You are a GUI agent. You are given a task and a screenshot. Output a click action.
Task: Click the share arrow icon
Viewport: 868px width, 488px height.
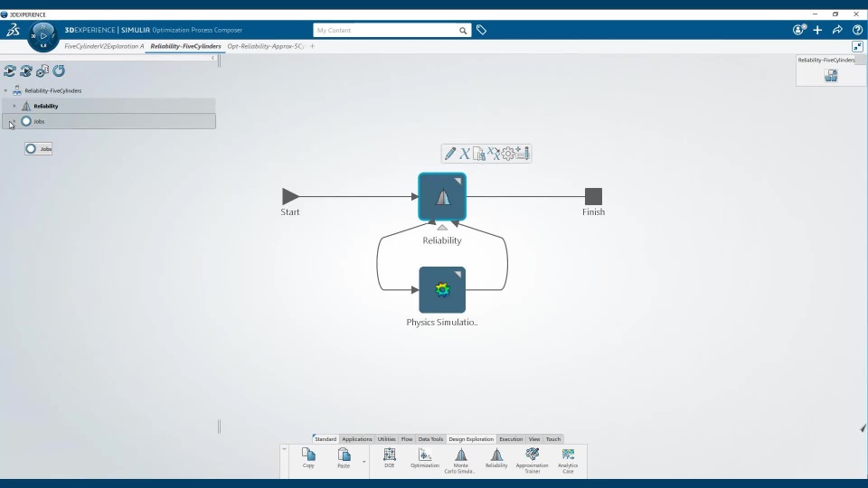837,30
